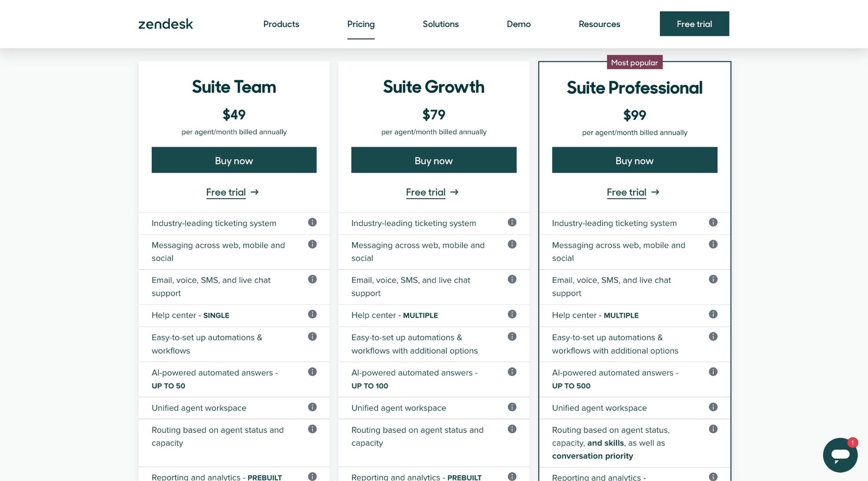The width and height of the screenshot is (868, 481).
Task: Click the info icon next to Help center SINGLE
Action: (x=312, y=314)
